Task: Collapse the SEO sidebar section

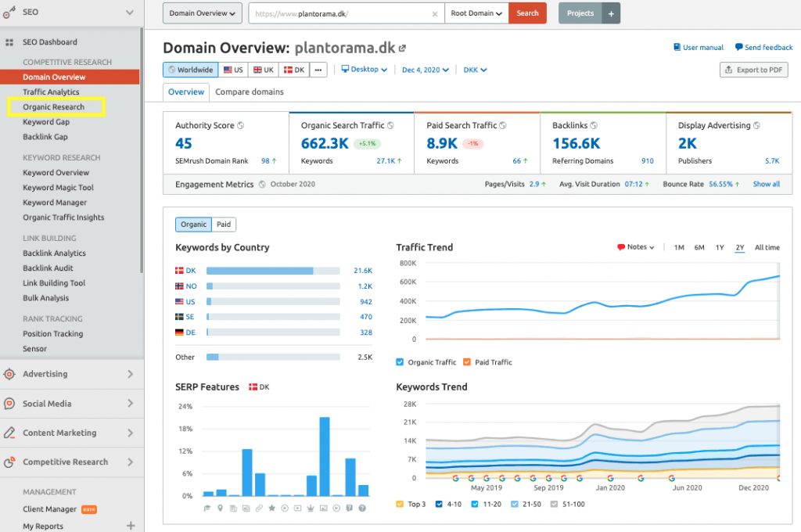Action: (x=130, y=13)
